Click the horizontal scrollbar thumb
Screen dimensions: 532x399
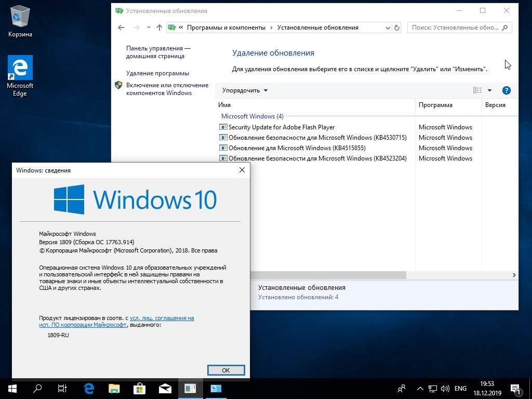(x=328, y=275)
